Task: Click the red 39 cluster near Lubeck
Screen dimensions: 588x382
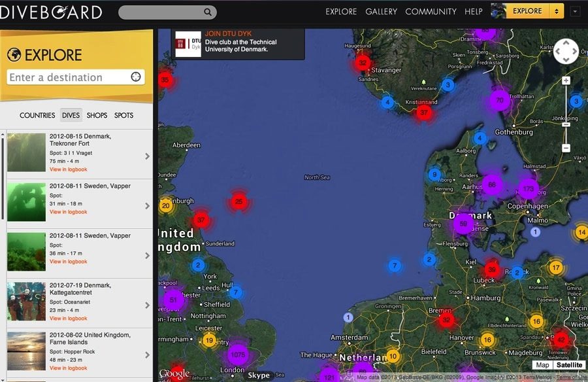Action: [x=491, y=269]
